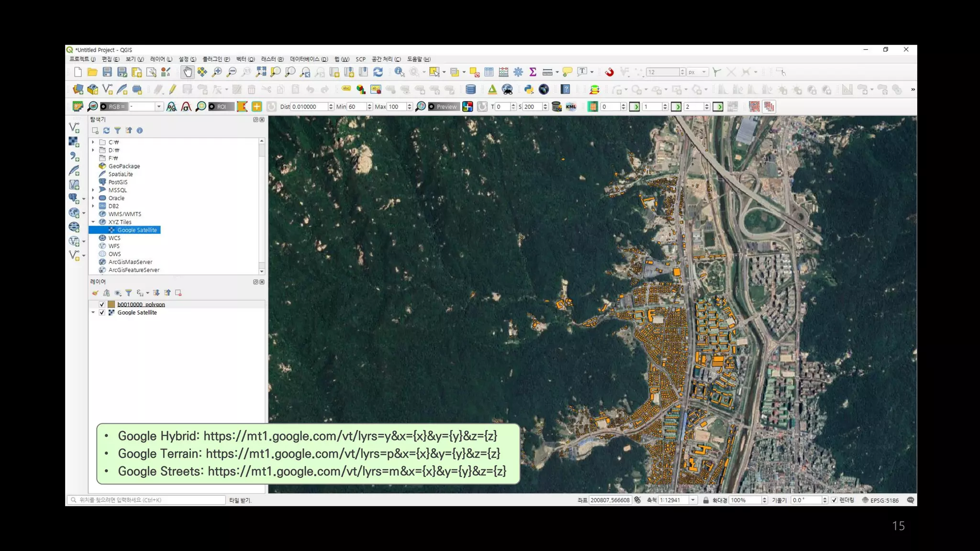Open the Python console icon
The height and width of the screenshot is (551, 980).
coord(528,89)
